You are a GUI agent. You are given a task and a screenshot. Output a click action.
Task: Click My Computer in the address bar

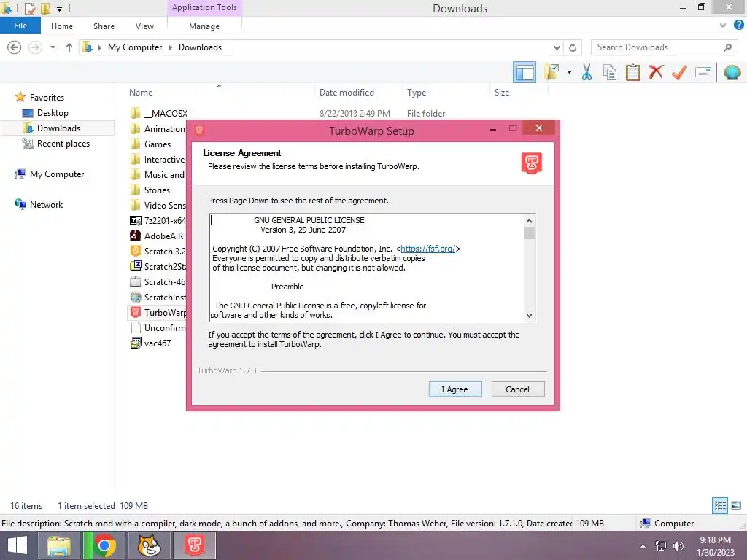click(135, 47)
